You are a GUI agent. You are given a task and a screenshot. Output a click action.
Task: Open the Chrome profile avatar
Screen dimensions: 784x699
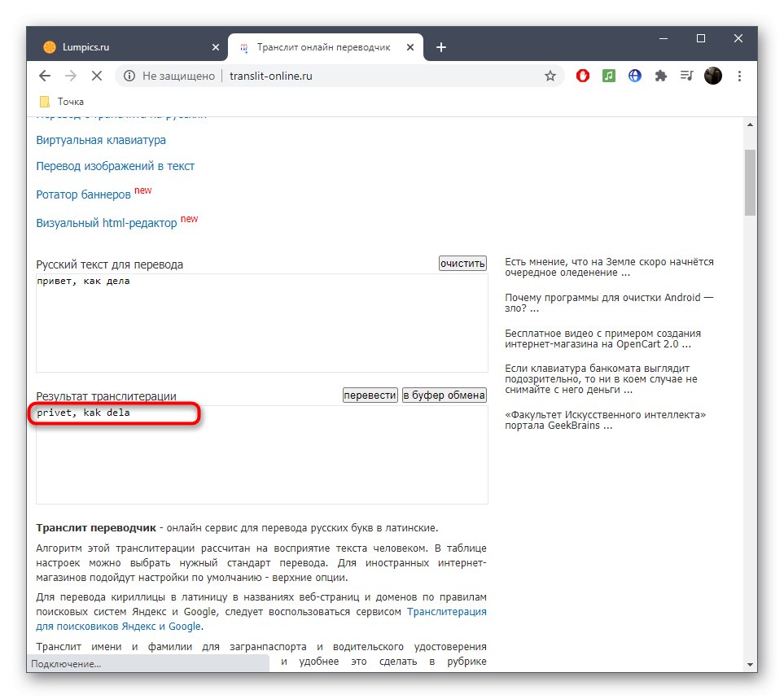click(713, 75)
